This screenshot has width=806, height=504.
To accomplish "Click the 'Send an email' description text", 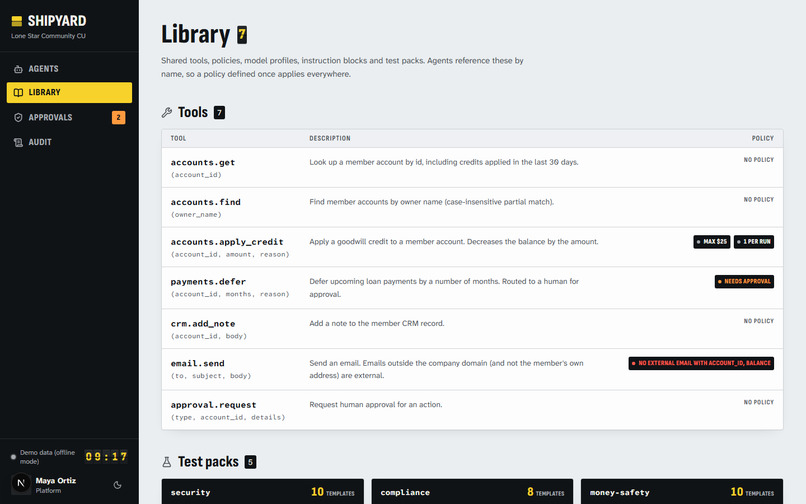I will (x=446, y=369).
